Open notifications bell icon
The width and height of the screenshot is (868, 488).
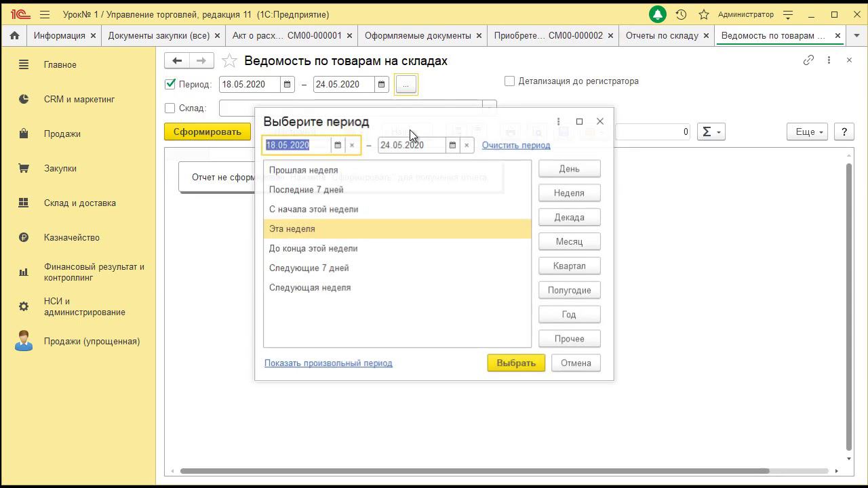tap(657, 14)
